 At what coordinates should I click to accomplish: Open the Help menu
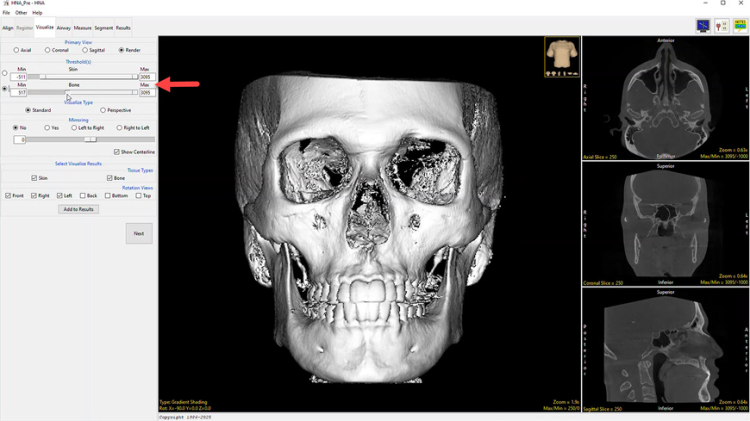pyautogui.click(x=37, y=13)
